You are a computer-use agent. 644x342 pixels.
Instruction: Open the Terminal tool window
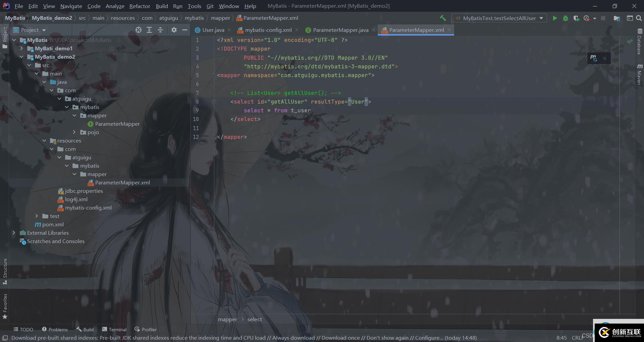(x=114, y=329)
